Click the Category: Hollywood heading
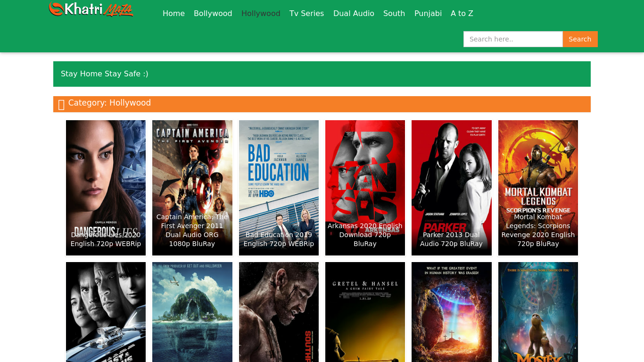This screenshot has height=362, width=644. (x=109, y=103)
